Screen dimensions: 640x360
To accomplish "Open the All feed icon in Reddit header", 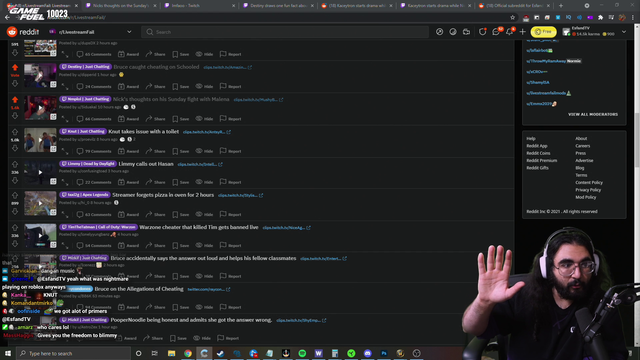I will point(453,32).
